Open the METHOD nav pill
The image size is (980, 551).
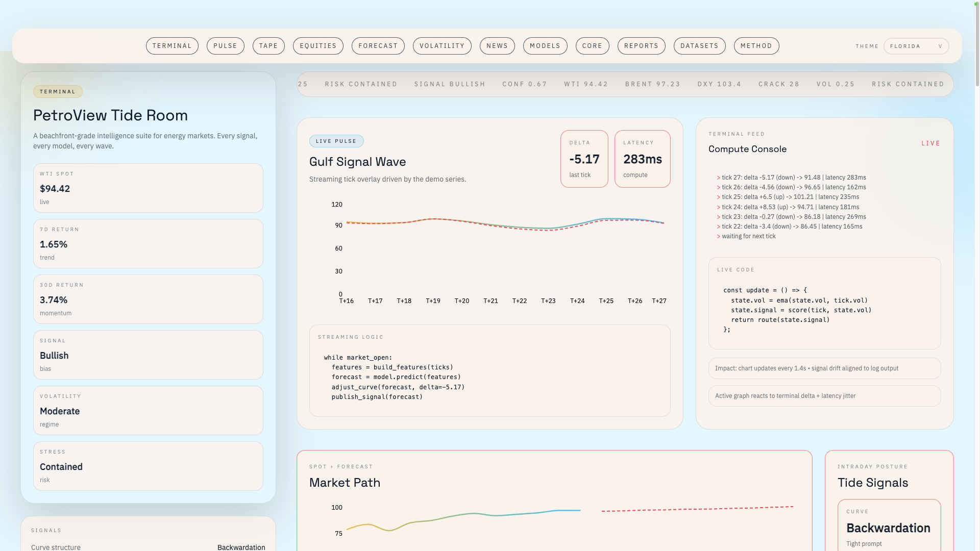click(756, 46)
